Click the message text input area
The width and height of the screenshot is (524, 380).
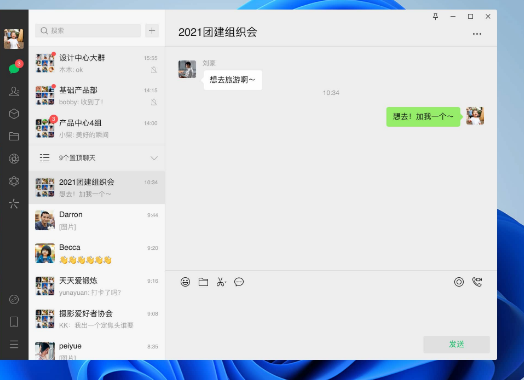pyautogui.click(x=331, y=312)
